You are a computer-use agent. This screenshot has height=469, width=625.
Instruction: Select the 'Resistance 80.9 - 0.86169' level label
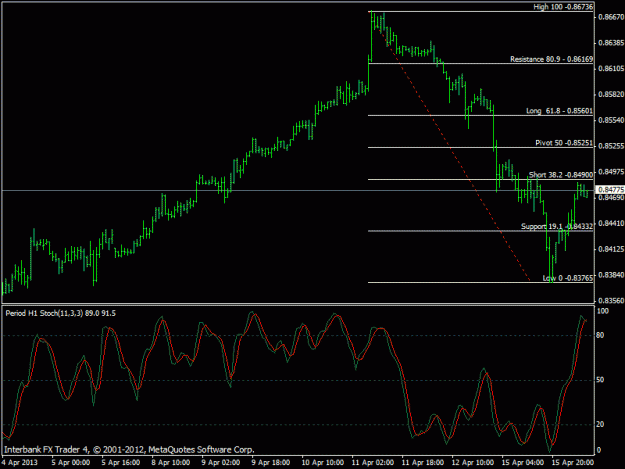tap(551, 59)
